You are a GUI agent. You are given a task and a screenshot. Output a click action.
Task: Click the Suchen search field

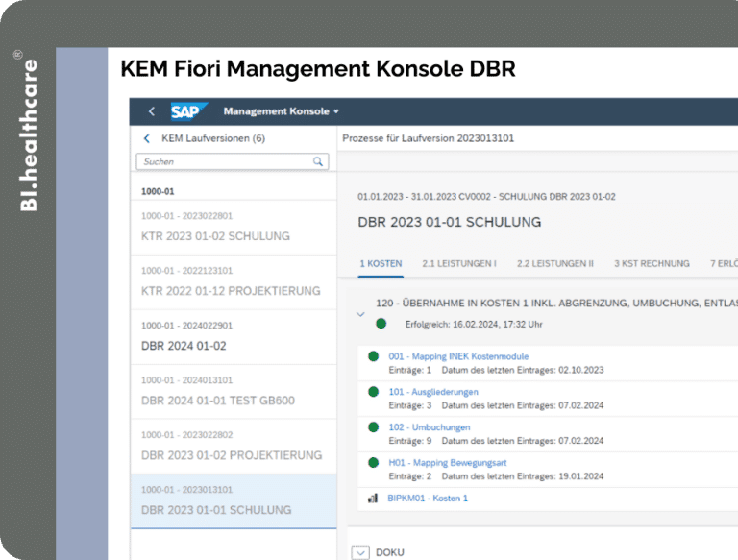coord(232,161)
